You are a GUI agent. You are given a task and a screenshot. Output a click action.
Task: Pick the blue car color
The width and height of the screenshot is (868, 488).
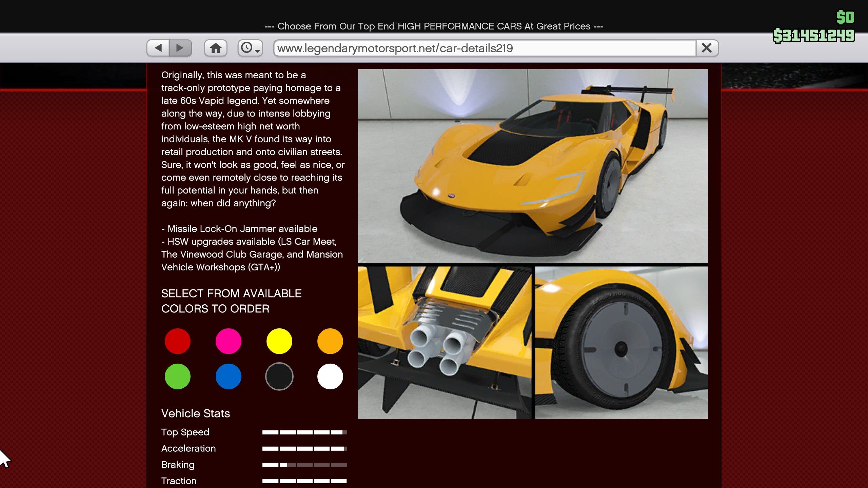click(228, 376)
